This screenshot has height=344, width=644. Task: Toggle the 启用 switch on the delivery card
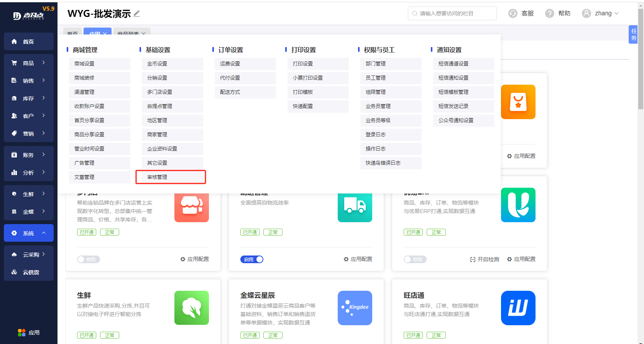click(x=252, y=259)
